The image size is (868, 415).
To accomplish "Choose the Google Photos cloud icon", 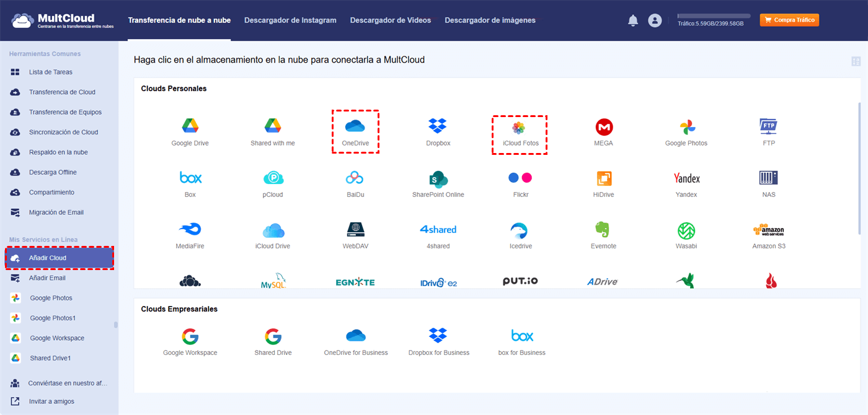I will pos(686,127).
